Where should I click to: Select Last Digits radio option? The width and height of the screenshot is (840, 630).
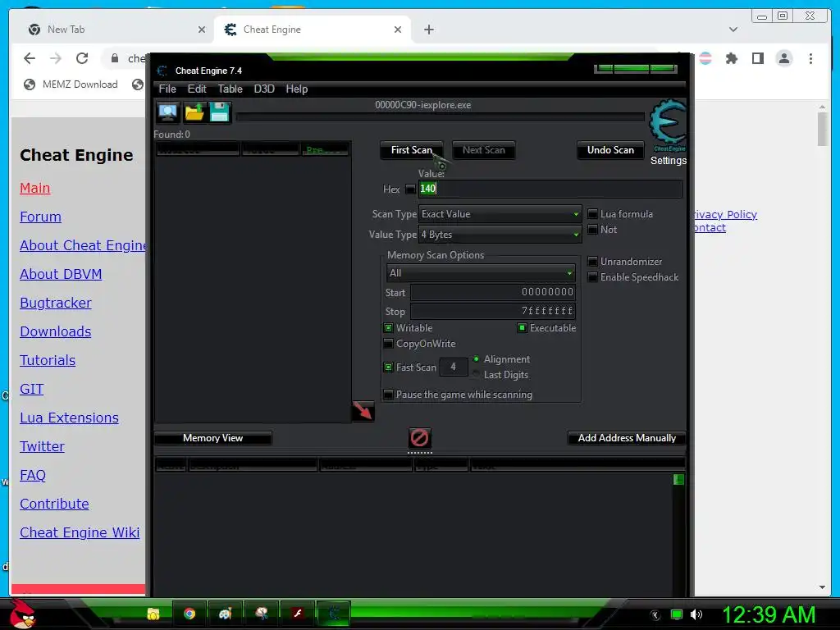point(476,374)
